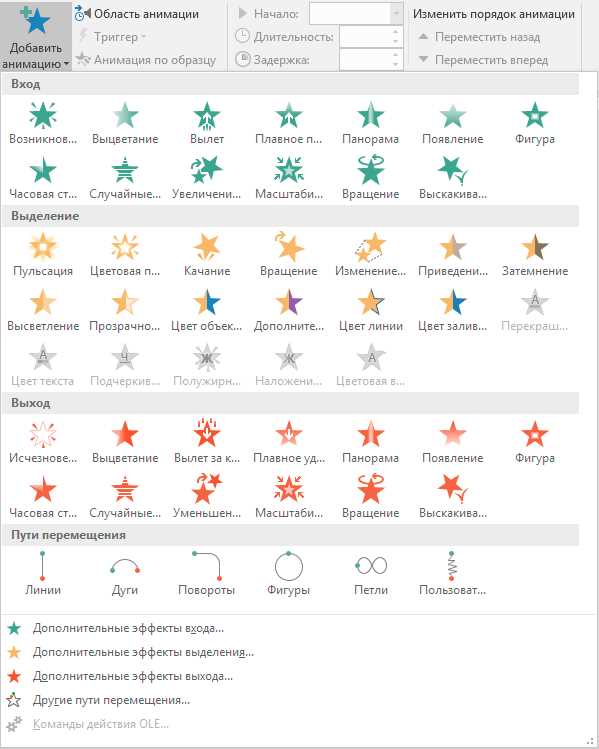This screenshot has height=749, width=599.
Task: Choose the green Вращение entrance effect
Action: (371, 178)
